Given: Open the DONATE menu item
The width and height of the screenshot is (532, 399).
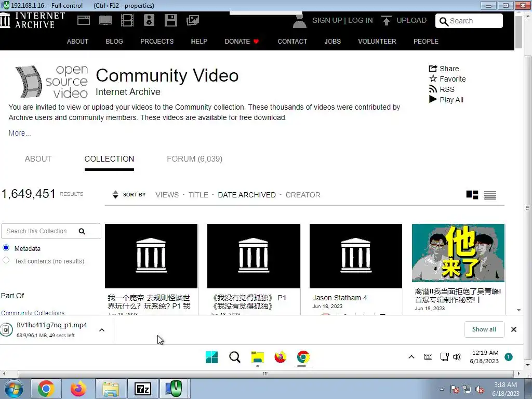Looking at the screenshot, I should [x=242, y=42].
